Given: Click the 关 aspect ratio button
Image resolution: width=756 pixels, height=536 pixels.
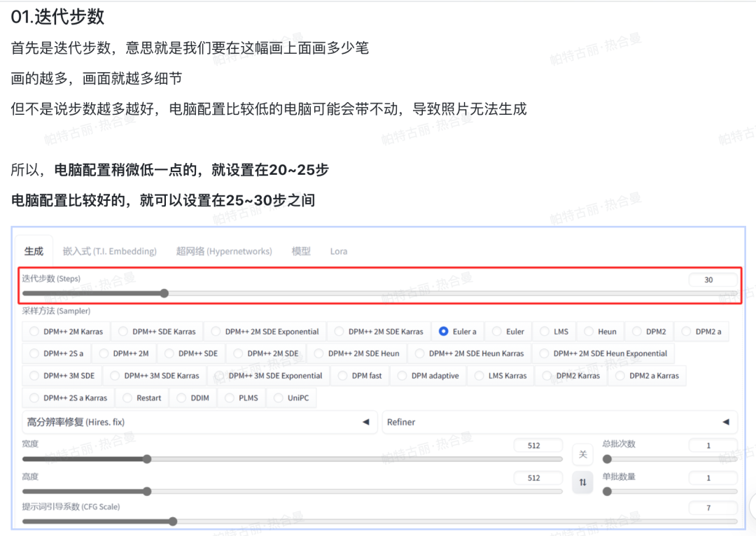Looking at the screenshot, I should [583, 455].
